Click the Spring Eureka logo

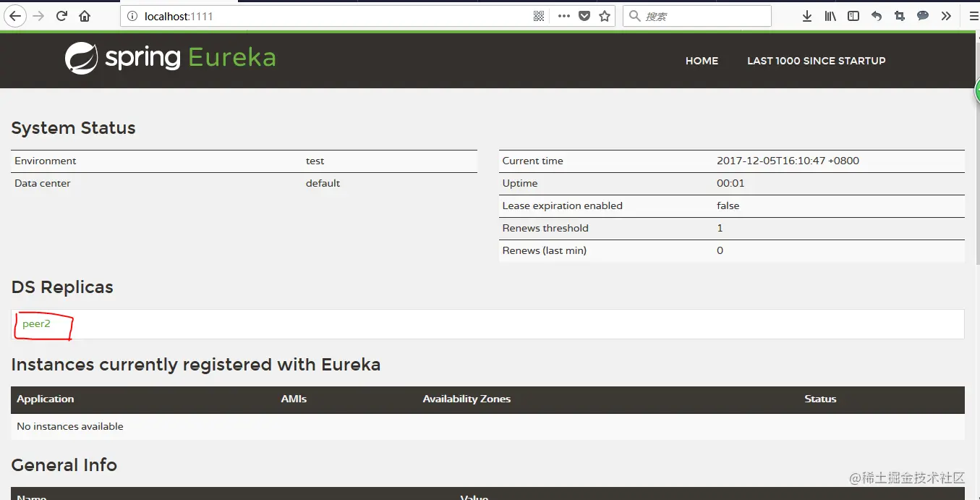[x=171, y=58]
